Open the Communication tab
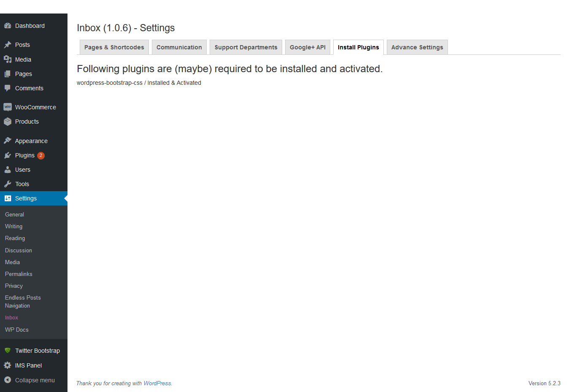The width and height of the screenshot is (569, 392). 179,47
